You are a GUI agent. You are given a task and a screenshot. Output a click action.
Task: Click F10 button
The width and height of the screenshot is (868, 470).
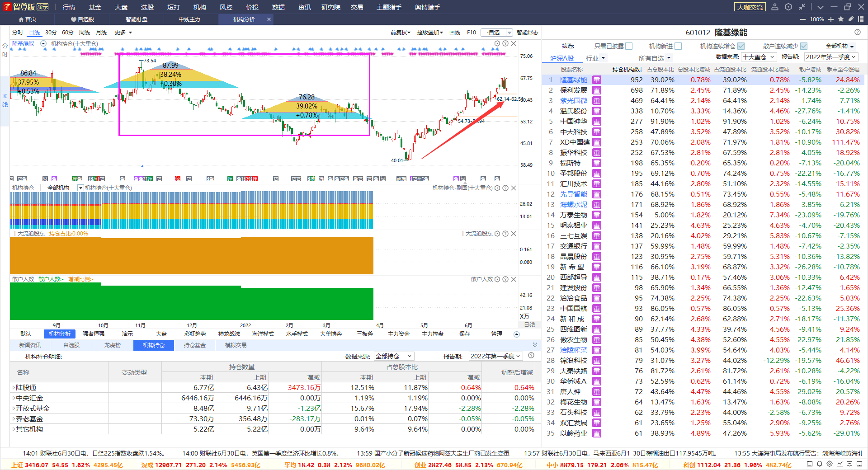tap(472, 33)
